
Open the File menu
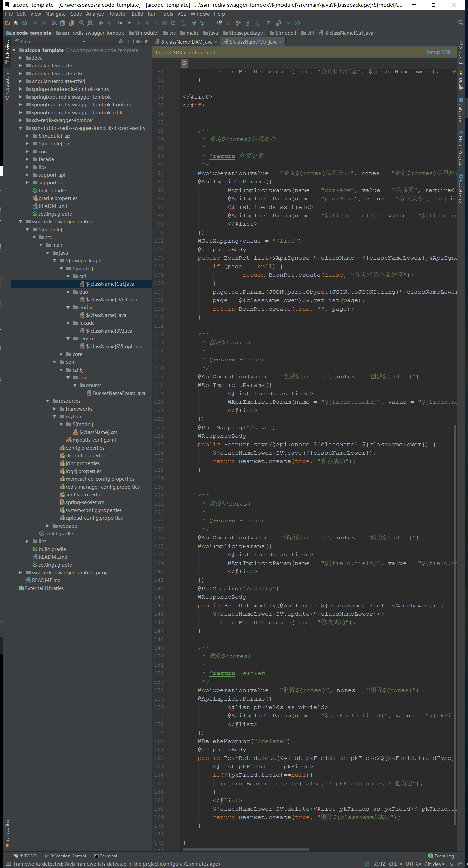9,14
